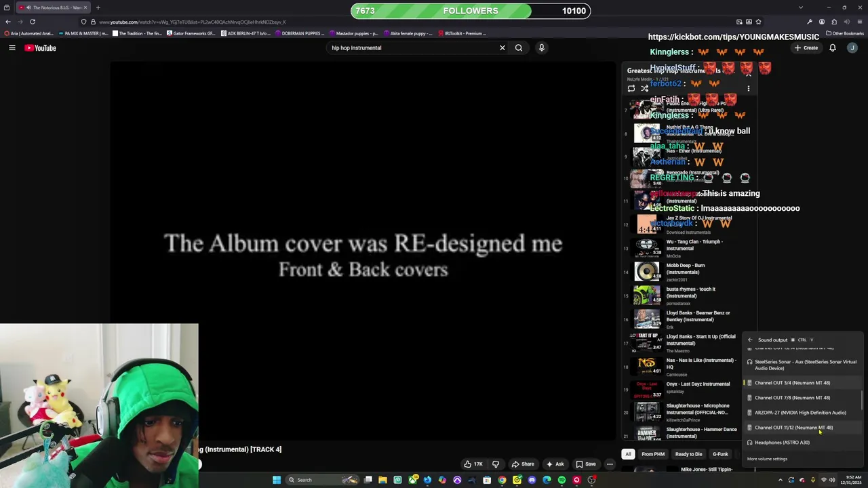The width and height of the screenshot is (868, 488).
Task: Select Channel OUT 11/12 (Neumann MT 48)
Action: click(802, 428)
